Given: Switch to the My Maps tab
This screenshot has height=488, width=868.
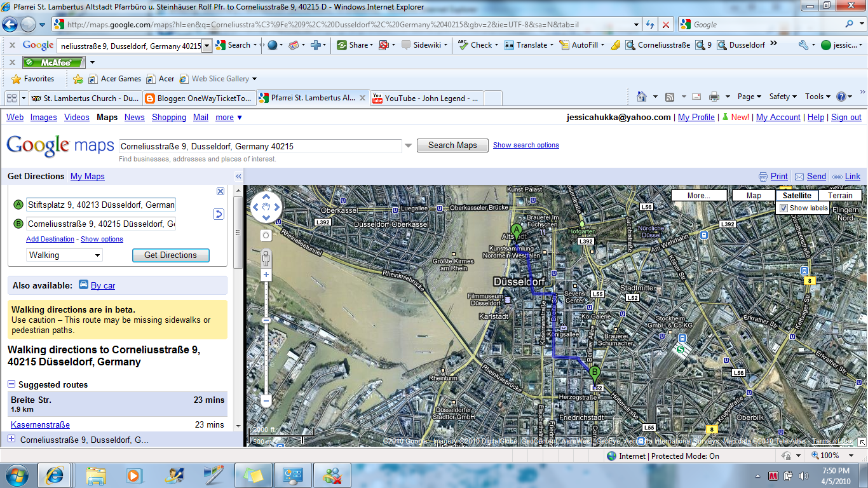Looking at the screenshot, I should [88, 176].
